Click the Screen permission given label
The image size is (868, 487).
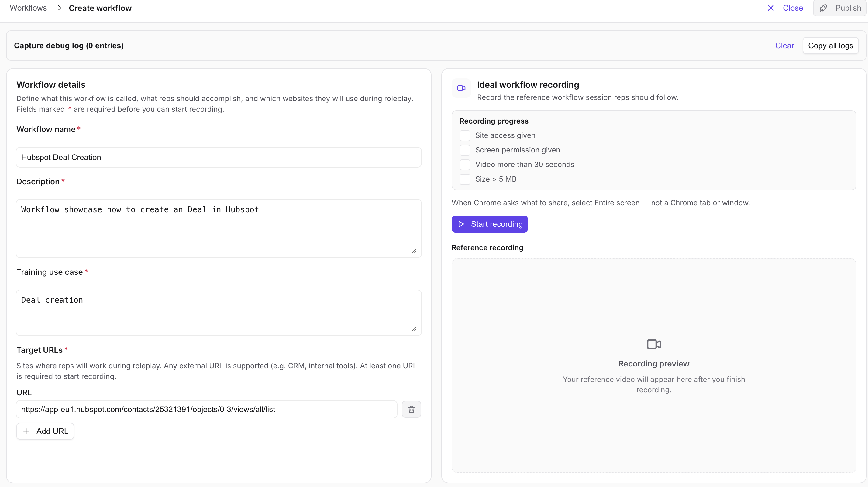point(518,150)
